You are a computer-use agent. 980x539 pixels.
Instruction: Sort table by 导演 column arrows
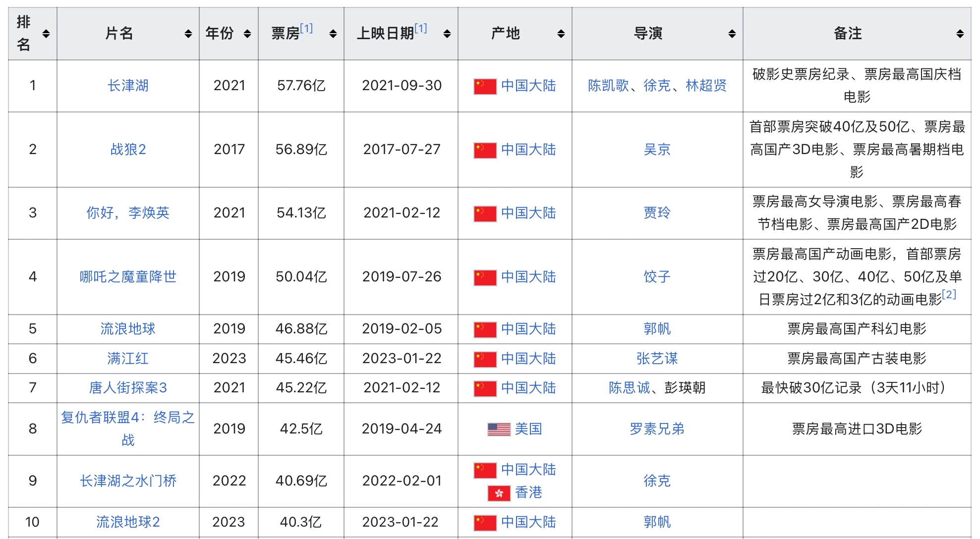tap(732, 34)
